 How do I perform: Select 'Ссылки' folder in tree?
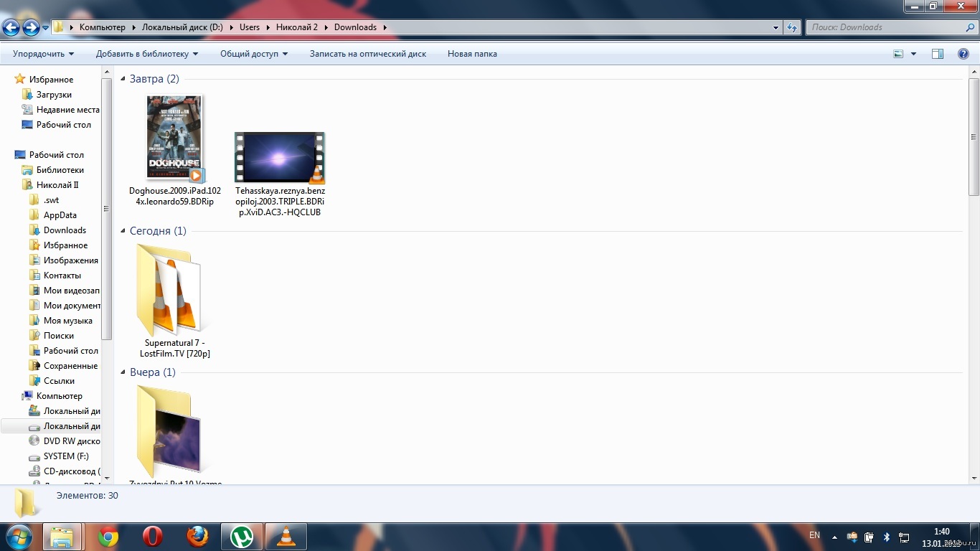point(59,381)
